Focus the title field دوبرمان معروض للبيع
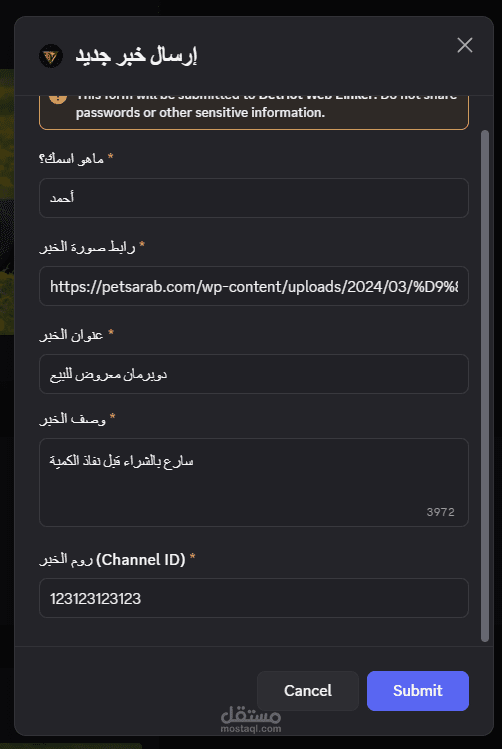 point(254,374)
